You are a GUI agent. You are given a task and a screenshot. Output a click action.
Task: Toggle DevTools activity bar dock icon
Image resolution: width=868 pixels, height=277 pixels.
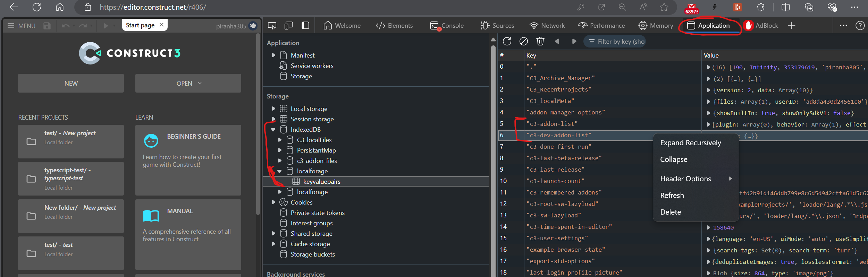[305, 25]
